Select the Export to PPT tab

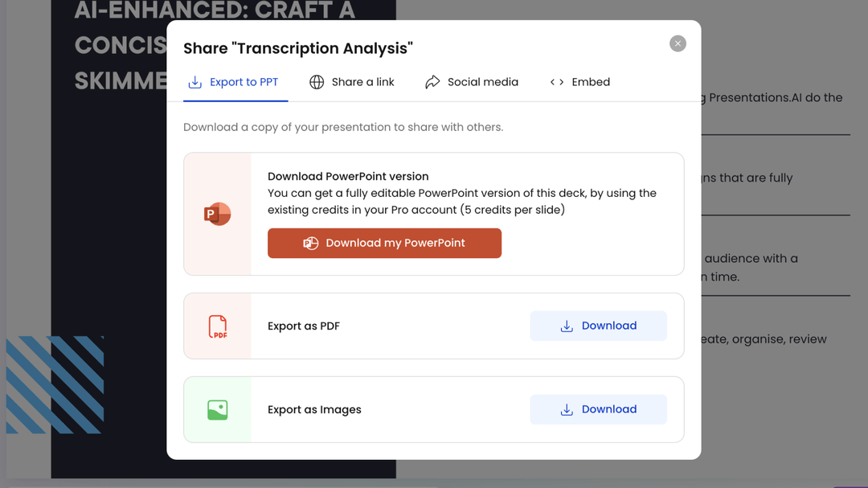click(235, 81)
